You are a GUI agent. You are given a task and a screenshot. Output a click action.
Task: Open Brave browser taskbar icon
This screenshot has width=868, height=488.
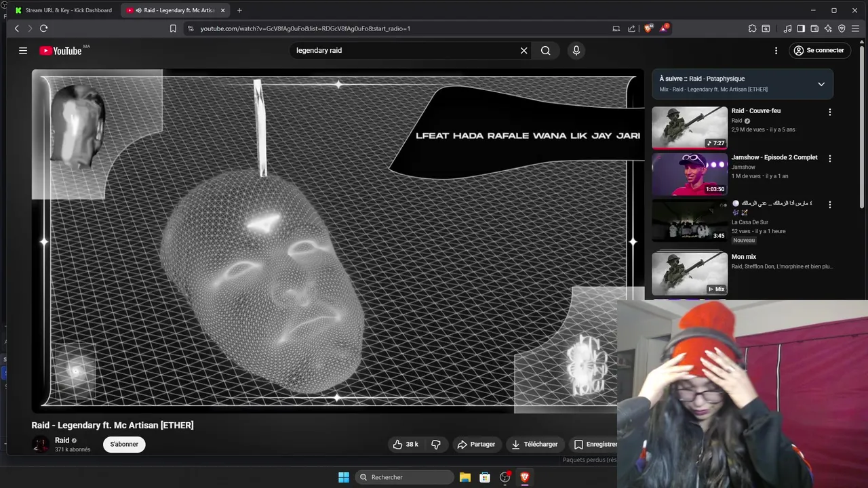(524, 477)
